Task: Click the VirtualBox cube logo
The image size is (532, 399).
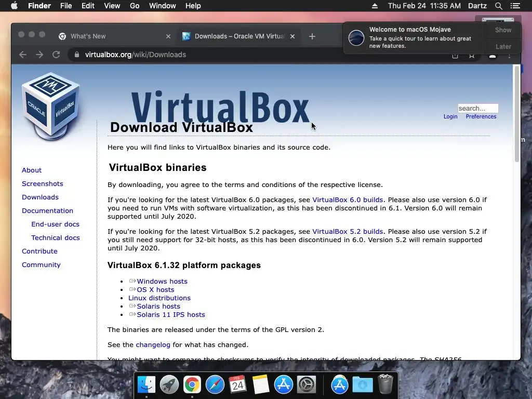Action: coord(51,106)
